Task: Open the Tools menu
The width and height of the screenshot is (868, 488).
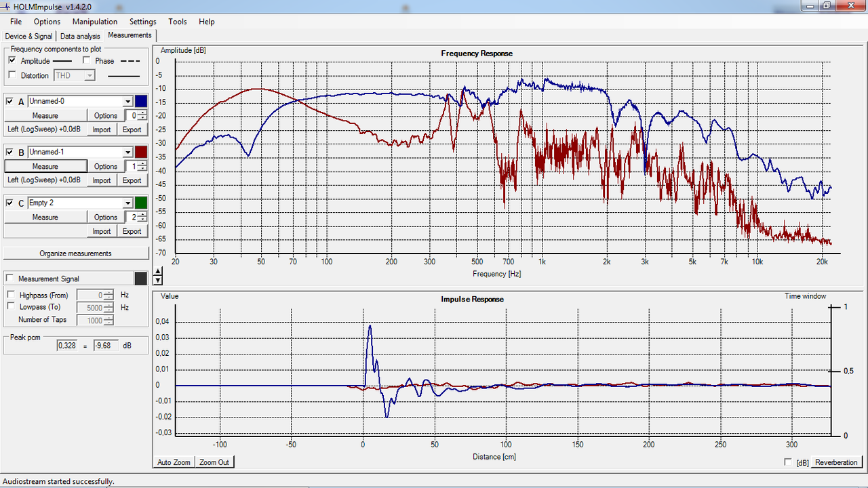Action: tap(178, 22)
